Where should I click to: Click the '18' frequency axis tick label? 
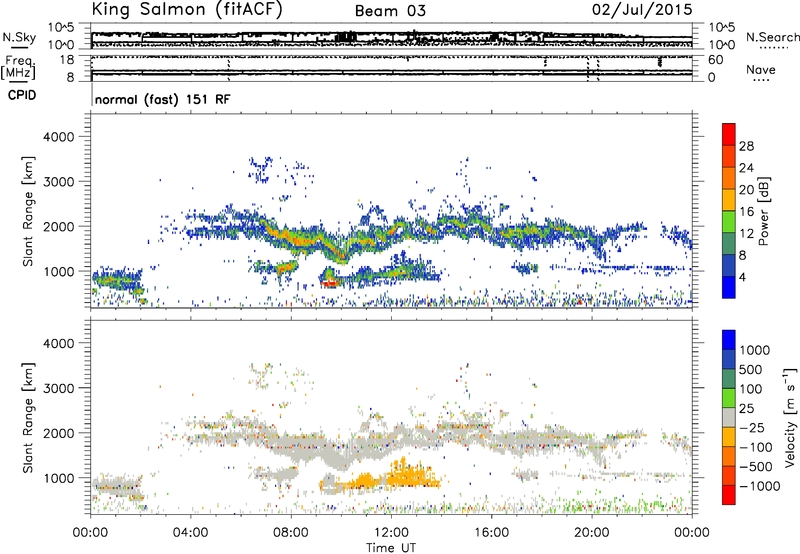click(67, 60)
